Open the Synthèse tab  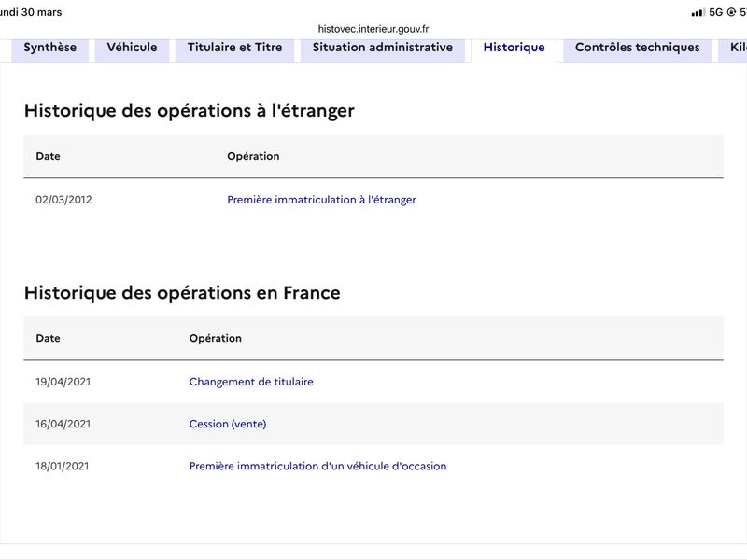(x=50, y=48)
